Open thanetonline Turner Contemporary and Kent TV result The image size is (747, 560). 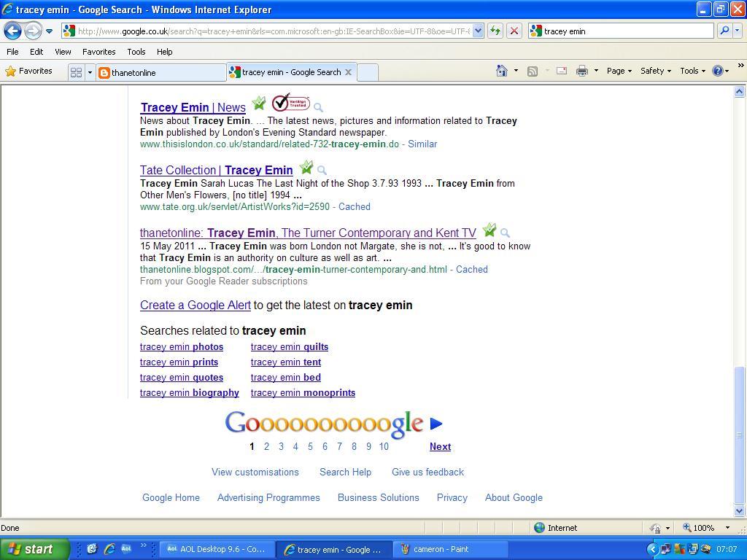308,233
